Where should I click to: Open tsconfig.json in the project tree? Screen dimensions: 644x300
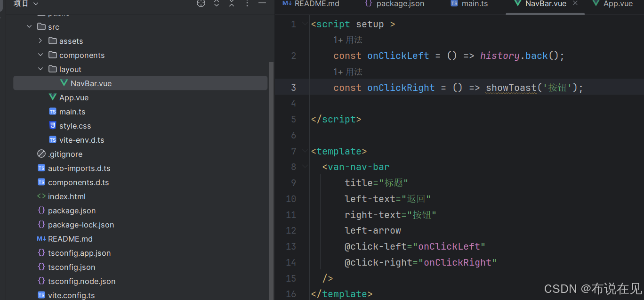(x=72, y=267)
